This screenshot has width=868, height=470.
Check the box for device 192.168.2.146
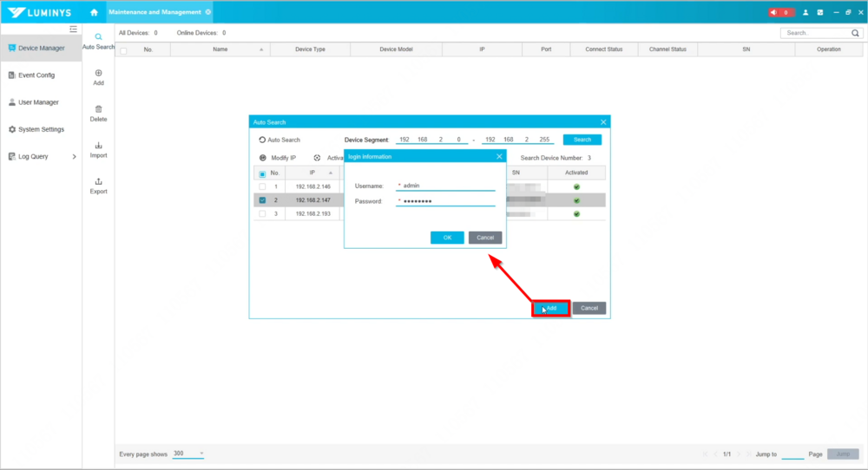click(x=262, y=186)
